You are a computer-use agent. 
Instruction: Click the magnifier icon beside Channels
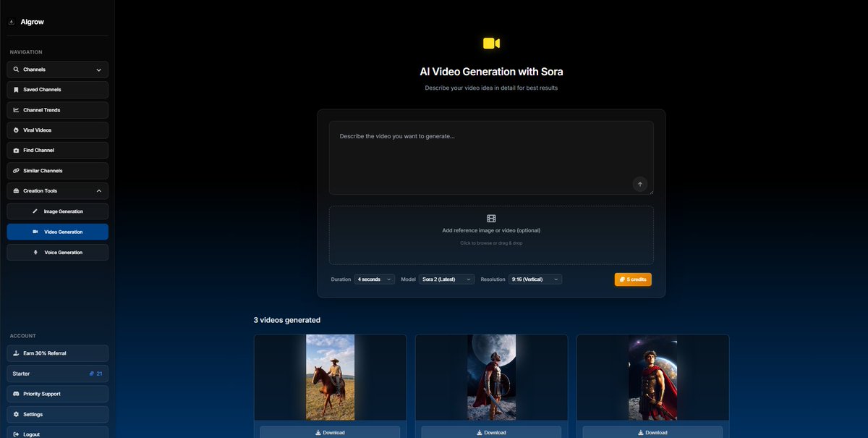pos(16,70)
